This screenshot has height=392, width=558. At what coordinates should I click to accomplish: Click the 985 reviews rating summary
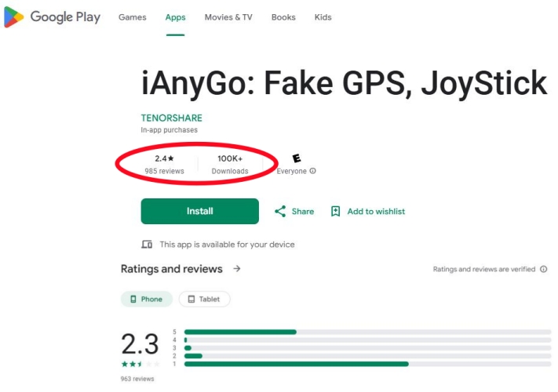click(x=164, y=164)
